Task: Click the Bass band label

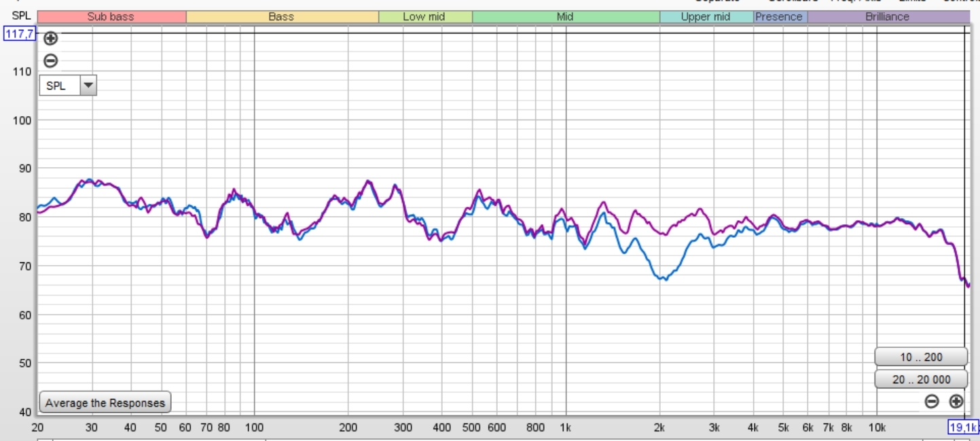Action: 282,17
